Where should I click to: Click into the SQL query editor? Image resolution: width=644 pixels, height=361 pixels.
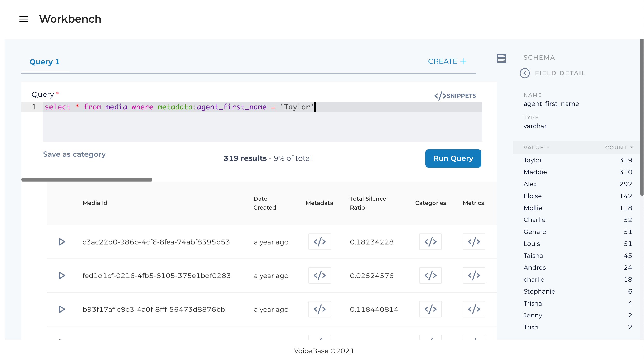click(x=262, y=122)
